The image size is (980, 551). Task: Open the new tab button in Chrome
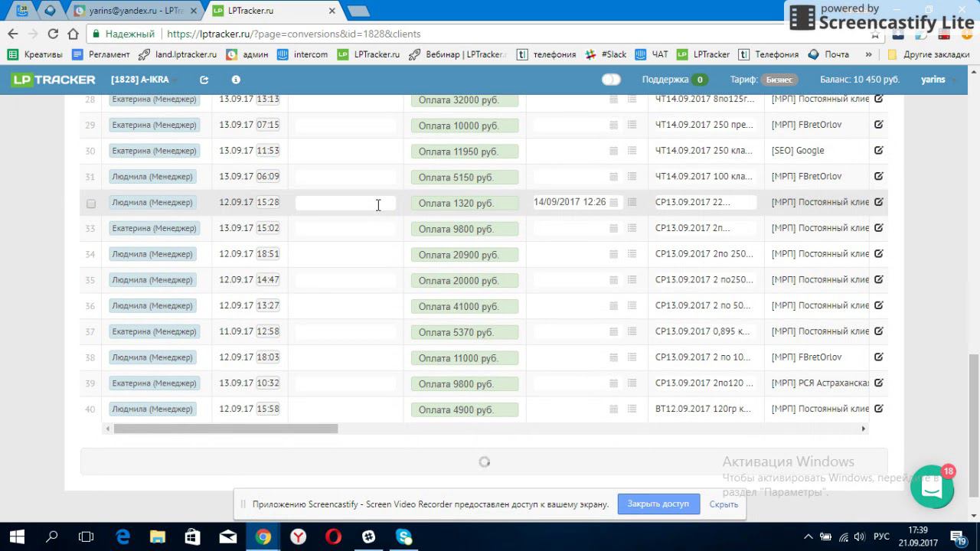358,11
